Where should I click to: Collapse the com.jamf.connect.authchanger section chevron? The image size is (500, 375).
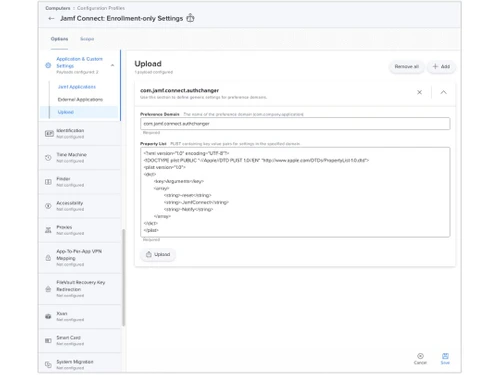[x=443, y=92]
